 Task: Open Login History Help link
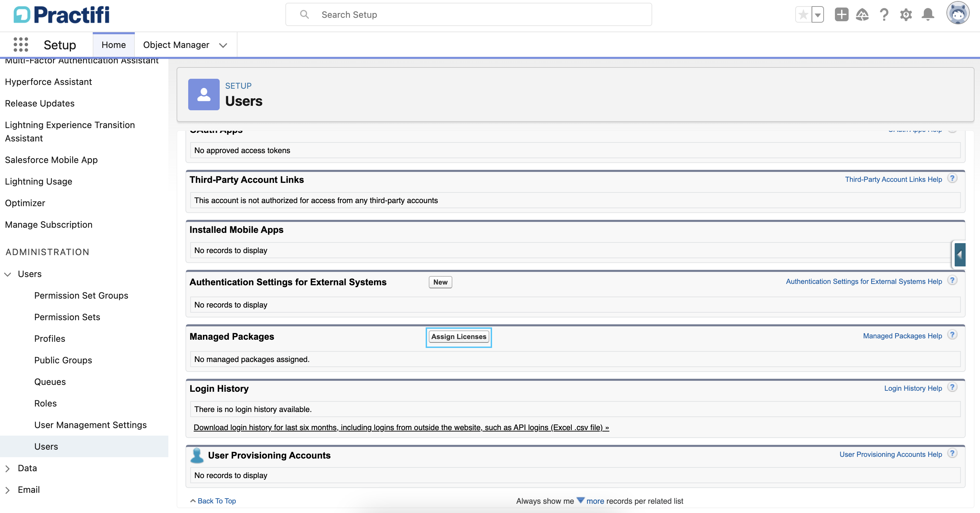pyautogui.click(x=913, y=388)
